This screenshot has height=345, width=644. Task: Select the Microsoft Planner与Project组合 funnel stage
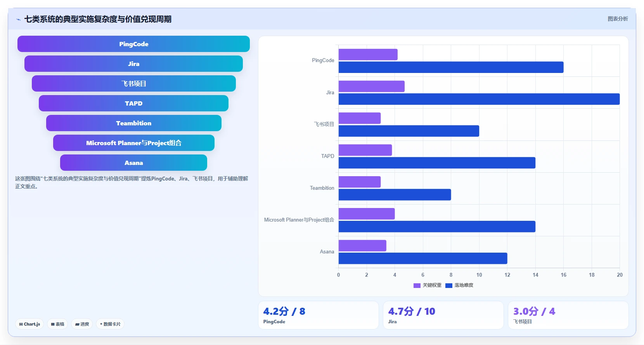coord(133,143)
